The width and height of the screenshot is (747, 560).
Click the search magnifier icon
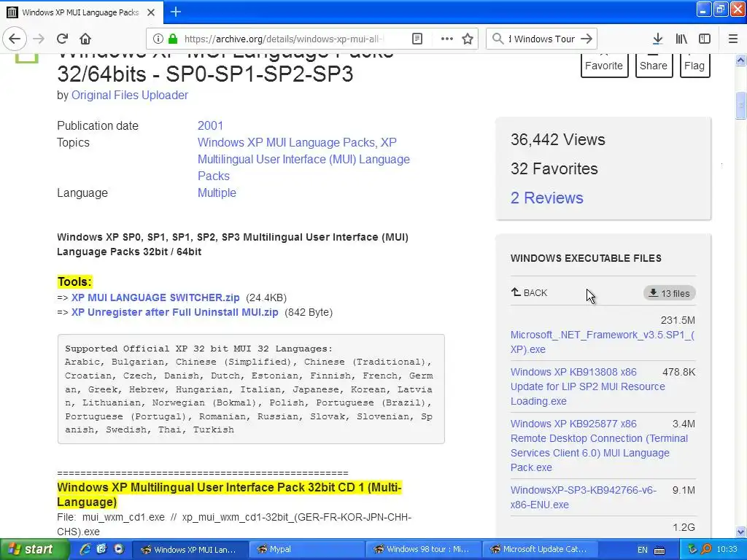498,39
